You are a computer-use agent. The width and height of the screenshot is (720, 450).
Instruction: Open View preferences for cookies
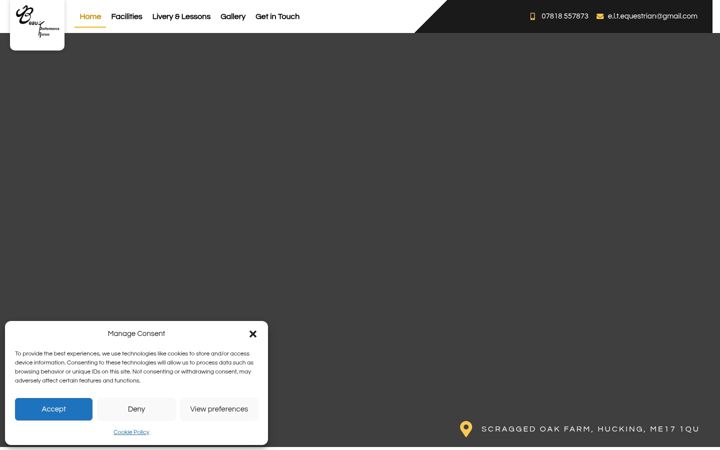pos(219,409)
